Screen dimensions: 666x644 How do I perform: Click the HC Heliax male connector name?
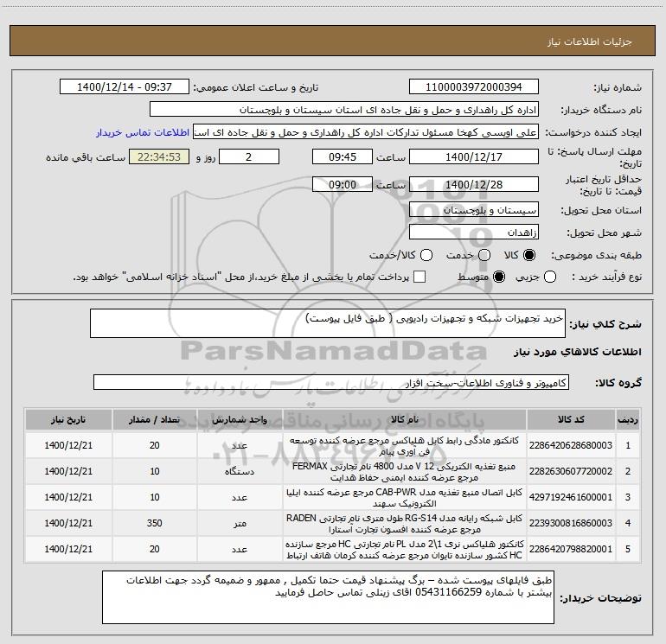[405, 549]
